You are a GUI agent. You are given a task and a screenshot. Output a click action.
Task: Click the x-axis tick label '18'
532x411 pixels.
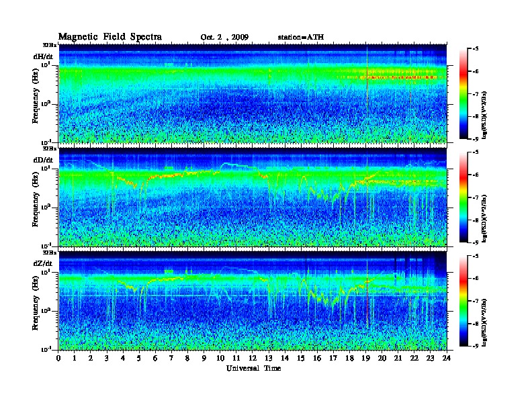click(x=350, y=358)
